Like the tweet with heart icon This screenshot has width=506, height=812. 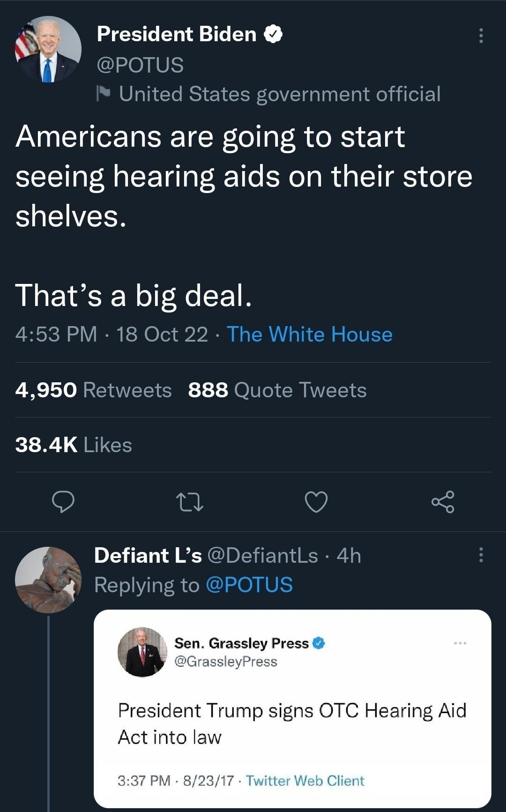click(316, 502)
